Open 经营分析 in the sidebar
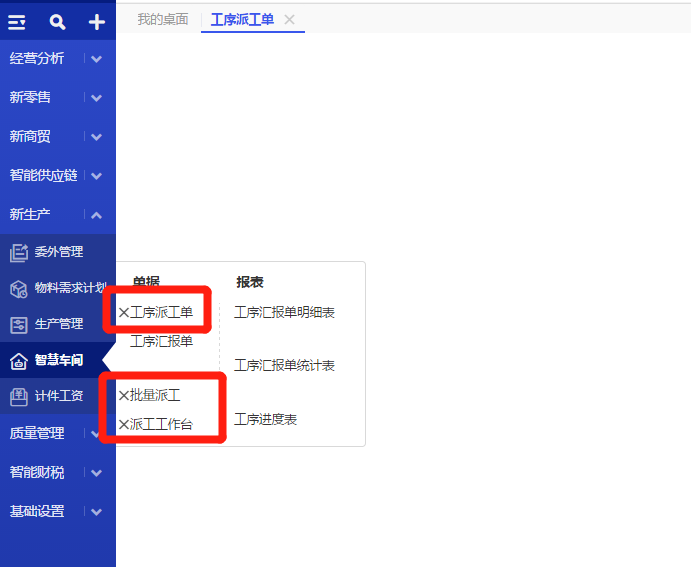 [37, 59]
